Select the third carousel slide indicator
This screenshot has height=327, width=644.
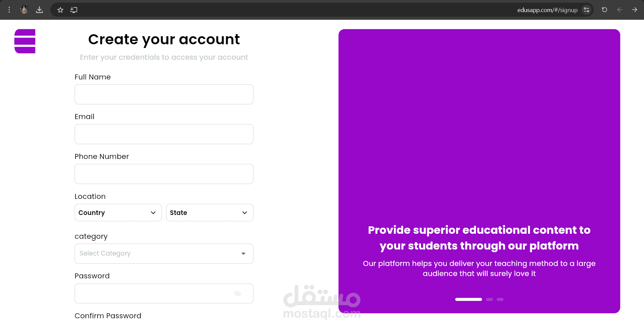coord(500,299)
